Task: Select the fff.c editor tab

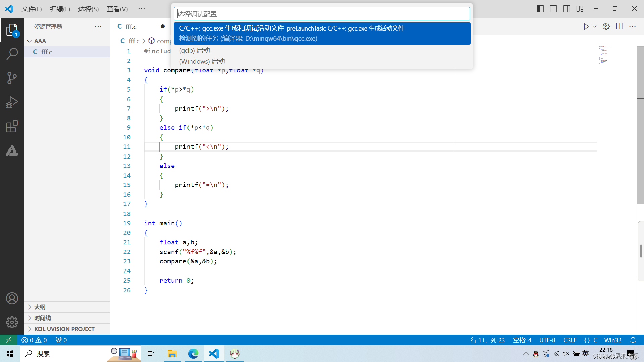Action: pyautogui.click(x=131, y=27)
